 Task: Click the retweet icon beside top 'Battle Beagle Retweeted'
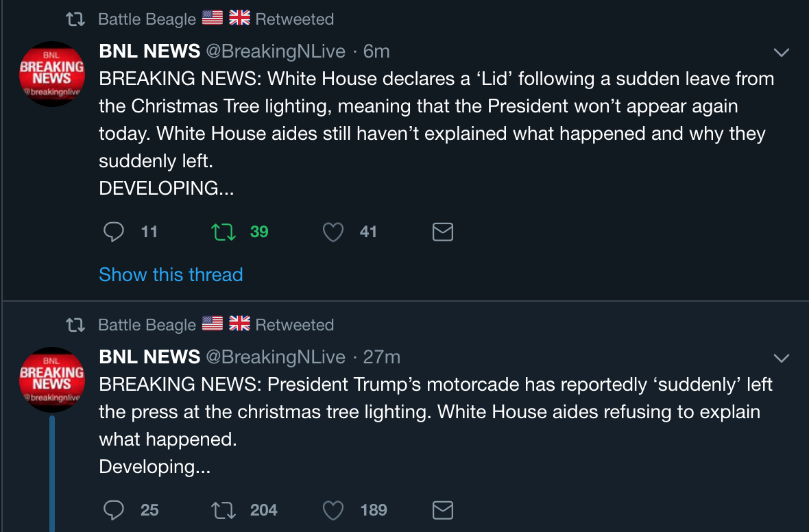pos(75,19)
